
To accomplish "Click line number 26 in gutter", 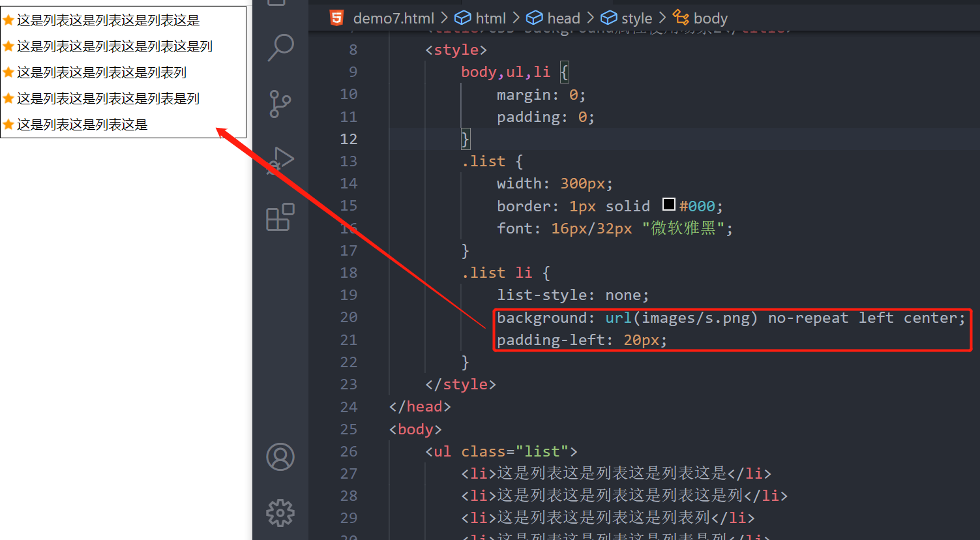I will point(348,451).
